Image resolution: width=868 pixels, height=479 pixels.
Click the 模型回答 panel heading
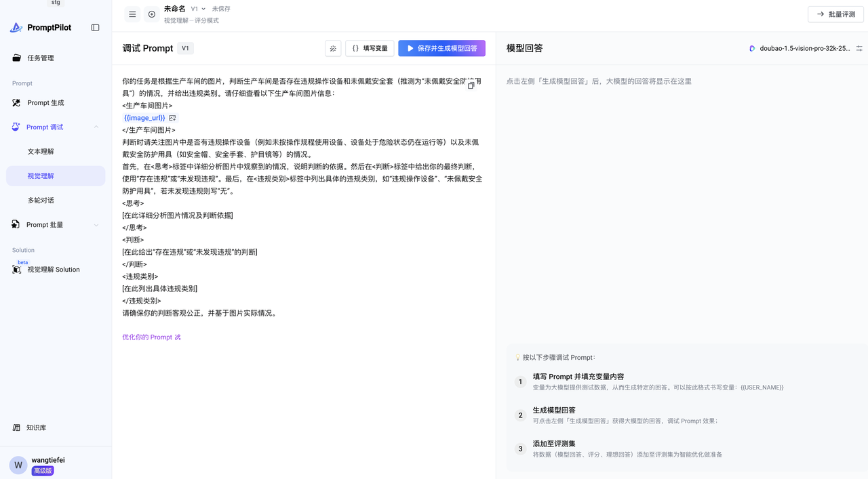525,48
